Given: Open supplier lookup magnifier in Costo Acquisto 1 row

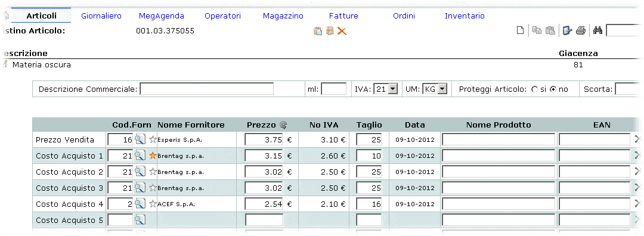Looking at the screenshot, I should point(140,156).
